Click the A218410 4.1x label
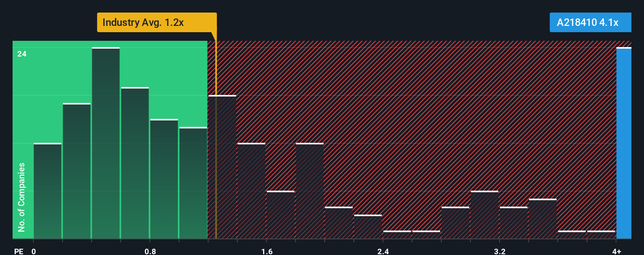Viewport: 644px width, 255px height. click(590, 22)
